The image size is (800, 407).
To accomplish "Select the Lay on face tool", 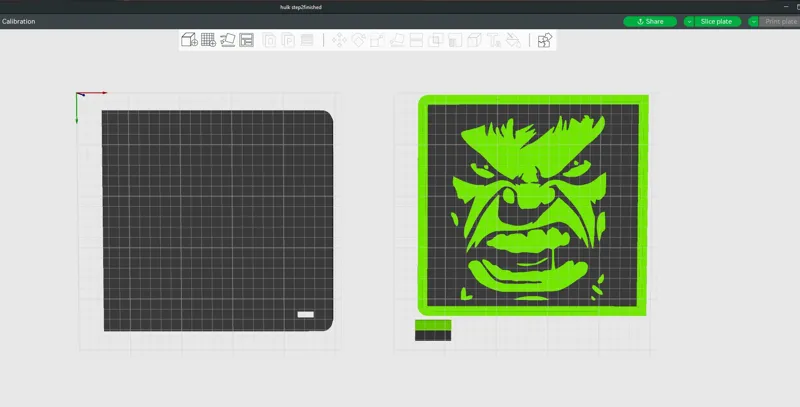I will [x=397, y=40].
